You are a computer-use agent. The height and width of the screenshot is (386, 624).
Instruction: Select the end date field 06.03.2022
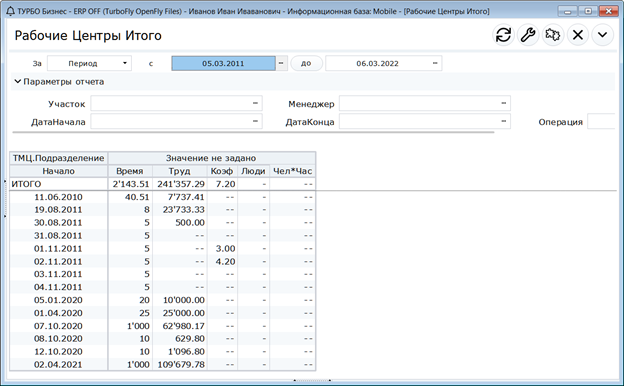pyautogui.click(x=377, y=63)
